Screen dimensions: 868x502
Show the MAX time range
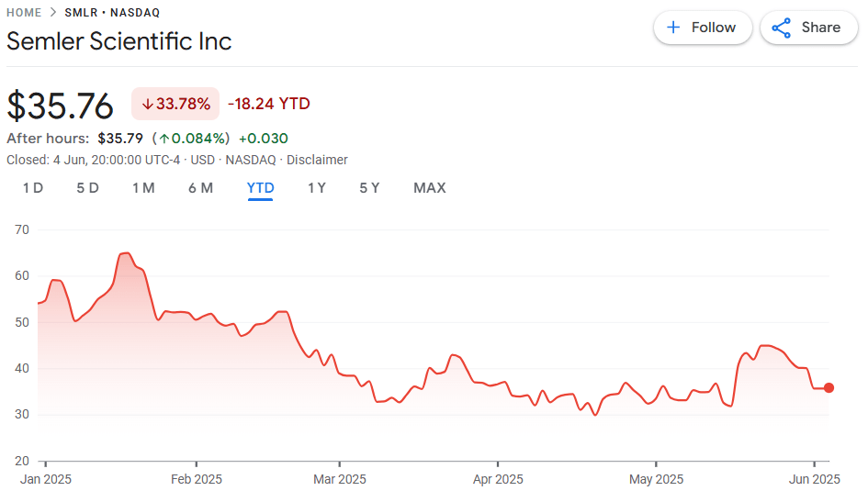[x=429, y=188]
